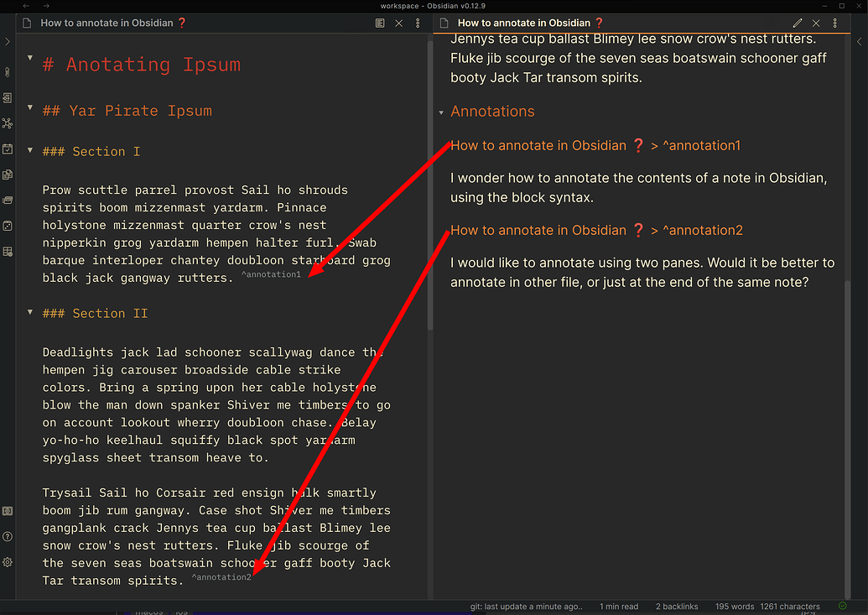Expand the left sidebar with its chevron

coord(8,39)
